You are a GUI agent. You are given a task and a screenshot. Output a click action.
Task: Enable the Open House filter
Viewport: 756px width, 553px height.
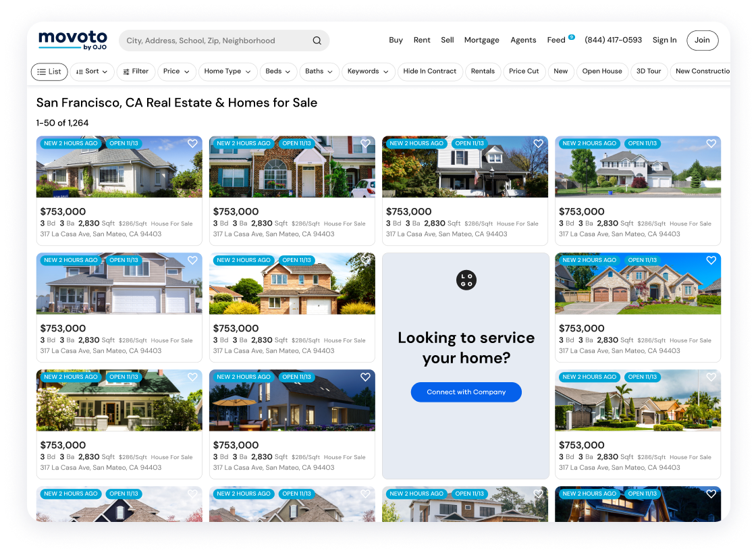point(602,72)
